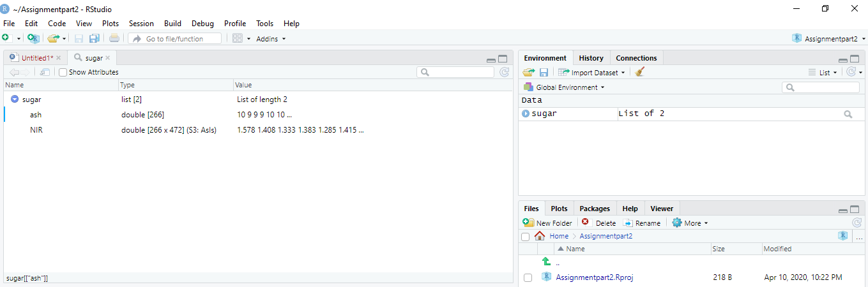868x287 pixels.
Task: Toggle the Show Attributes checkbox
Action: [63, 72]
